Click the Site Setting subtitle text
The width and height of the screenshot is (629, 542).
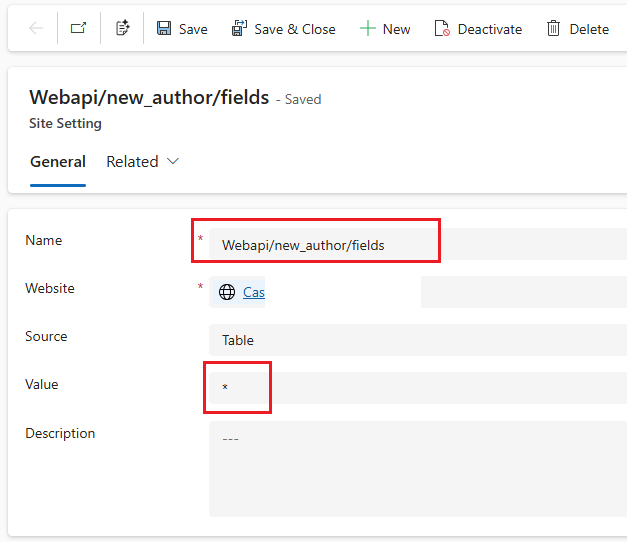(x=65, y=123)
